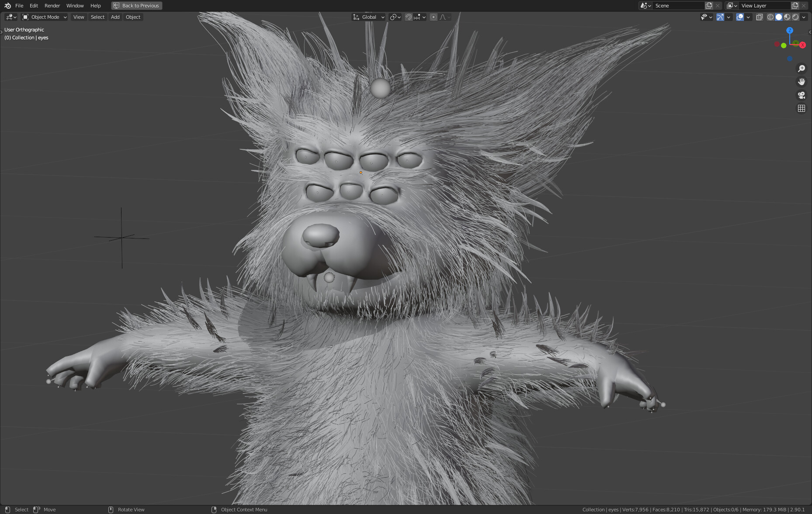Activate Rendered viewport shading
Image resolution: width=812 pixels, height=514 pixels.
(796, 17)
